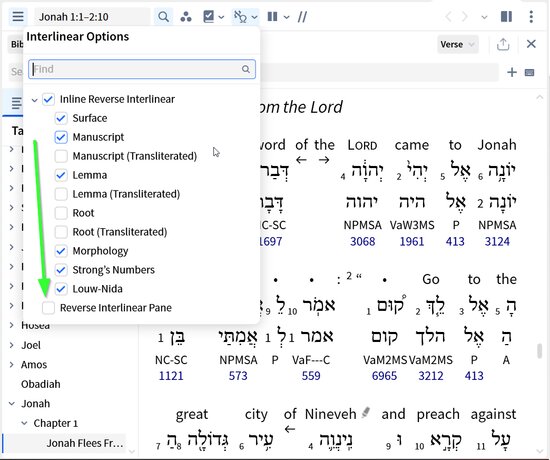550x460 pixels.
Task: Collapse the Inline Reverse Interlinear group
Action: [x=34, y=100]
